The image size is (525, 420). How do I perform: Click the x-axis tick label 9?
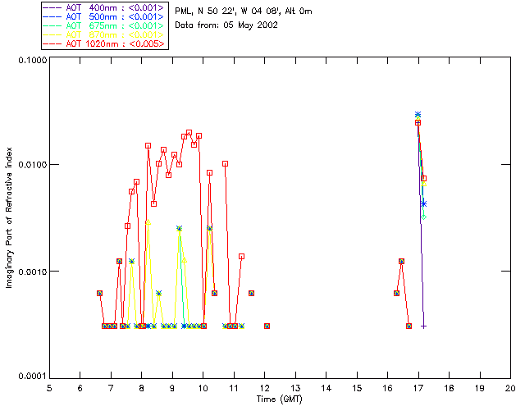tap(172, 388)
